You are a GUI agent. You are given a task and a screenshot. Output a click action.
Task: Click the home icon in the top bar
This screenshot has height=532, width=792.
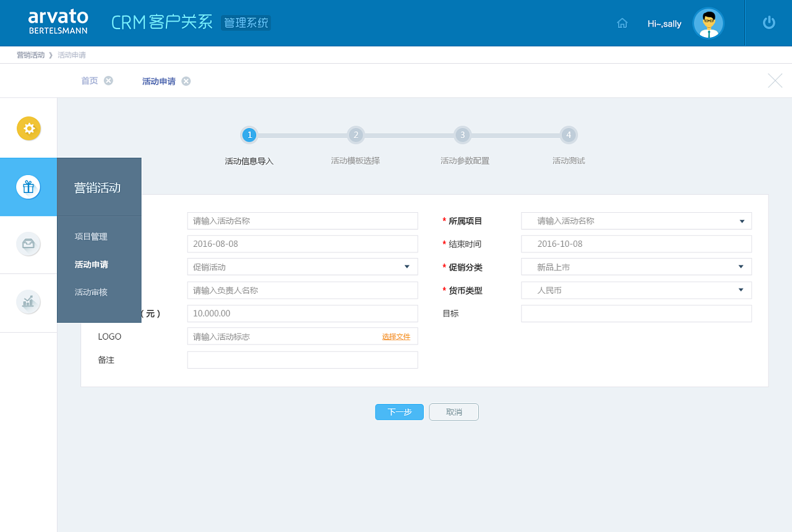(622, 23)
